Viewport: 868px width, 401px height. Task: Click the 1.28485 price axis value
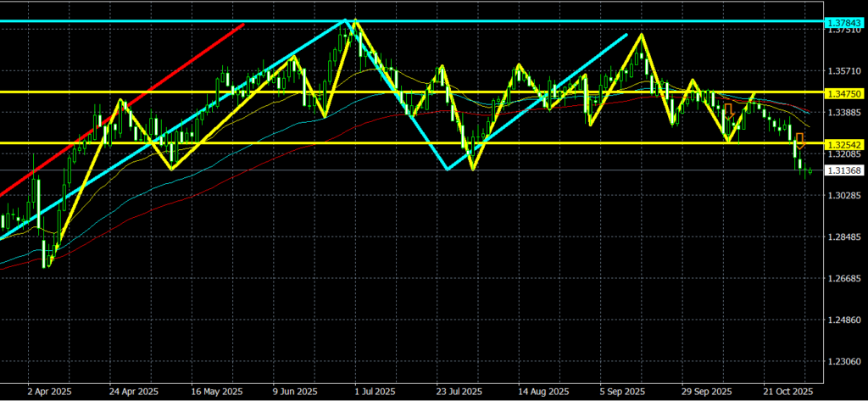point(843,237)
